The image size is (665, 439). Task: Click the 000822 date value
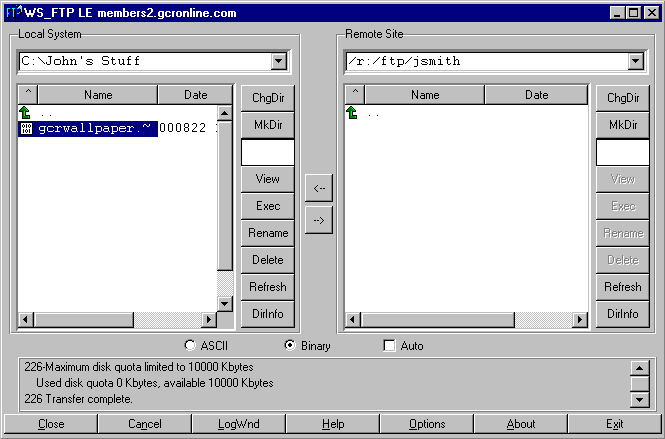click(x=182, y=128)
